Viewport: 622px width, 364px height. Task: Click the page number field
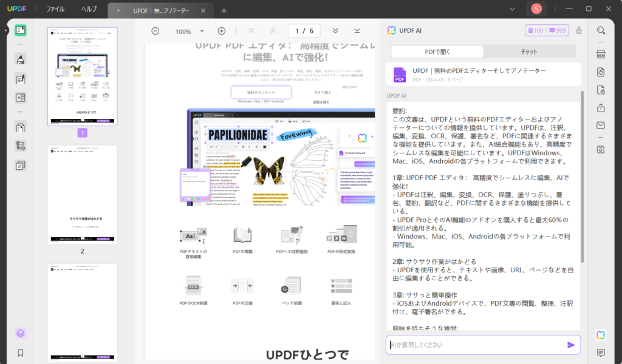304,31
